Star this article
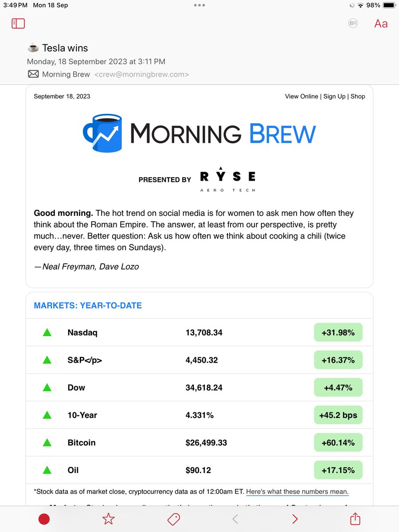Image resolution: width=399 pixels, height=532 pixels. (109, 519)
